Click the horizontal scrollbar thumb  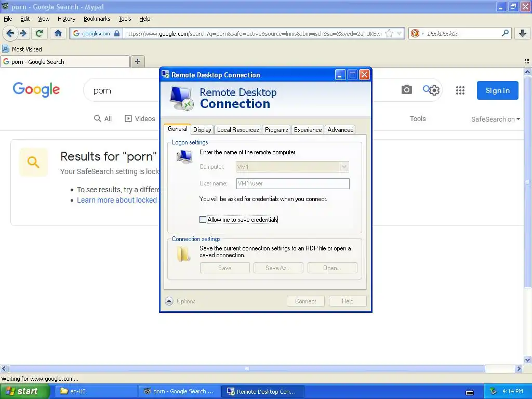click(247, 368)
